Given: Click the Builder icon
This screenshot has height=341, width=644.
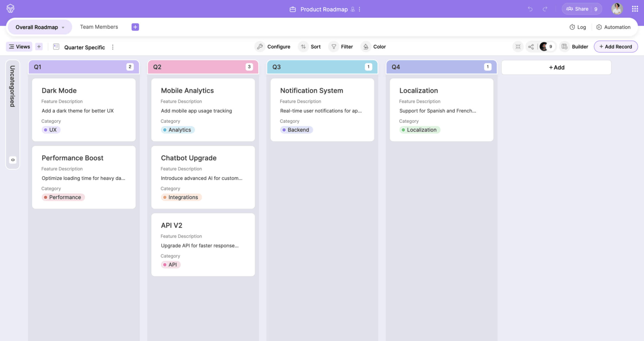Looking at the screenshot, I should pos(564,47).
